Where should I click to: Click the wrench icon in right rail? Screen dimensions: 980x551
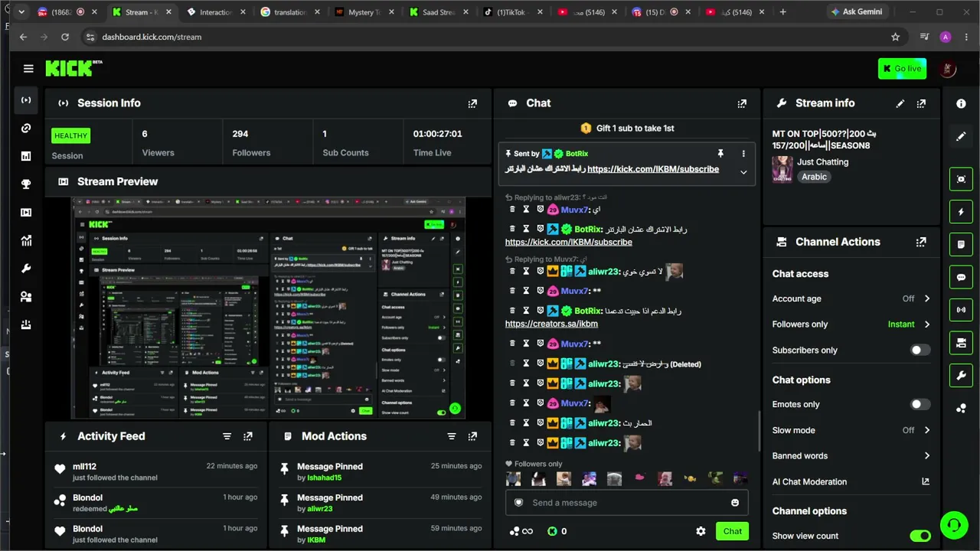coord(961,376)
